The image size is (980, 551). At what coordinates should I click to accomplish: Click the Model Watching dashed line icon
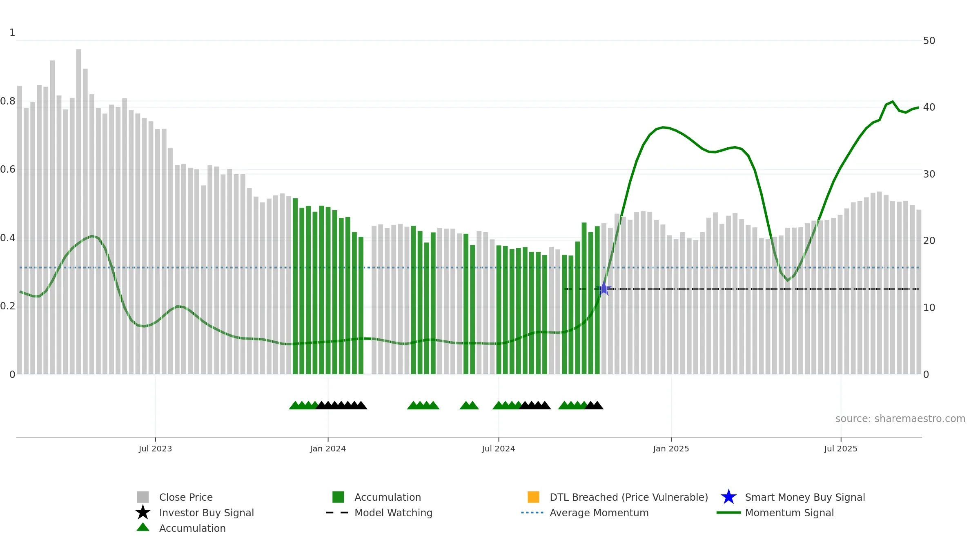pos(337,513)
